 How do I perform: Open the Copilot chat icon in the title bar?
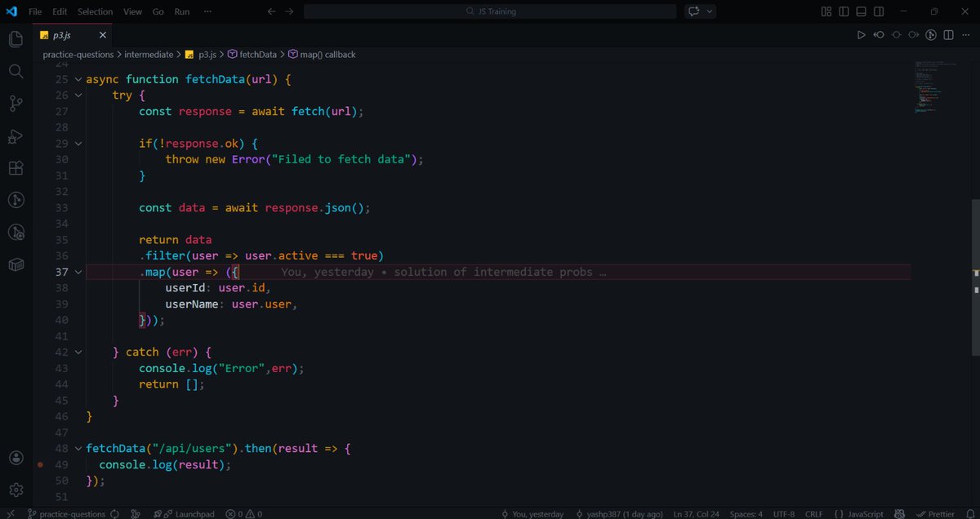(694, 11)
